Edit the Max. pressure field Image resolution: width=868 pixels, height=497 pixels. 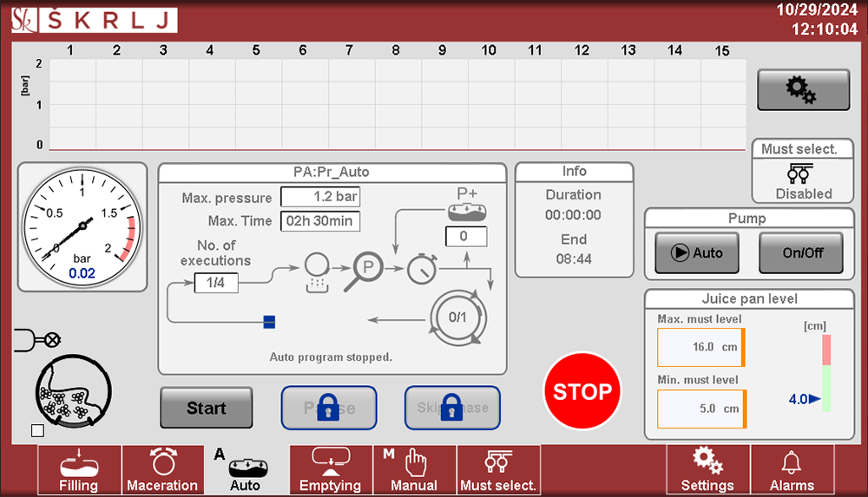click(x=319, y=198)
